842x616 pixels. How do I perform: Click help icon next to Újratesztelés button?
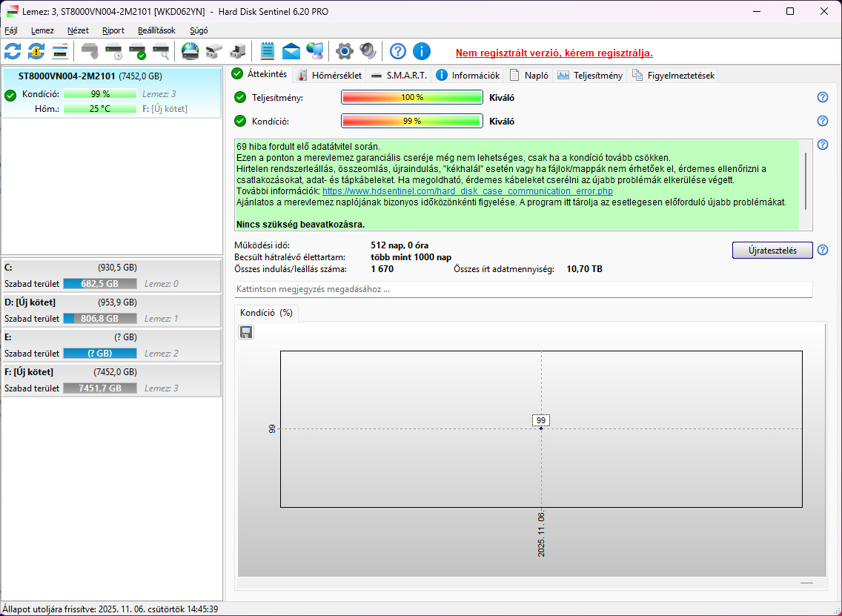822,250
